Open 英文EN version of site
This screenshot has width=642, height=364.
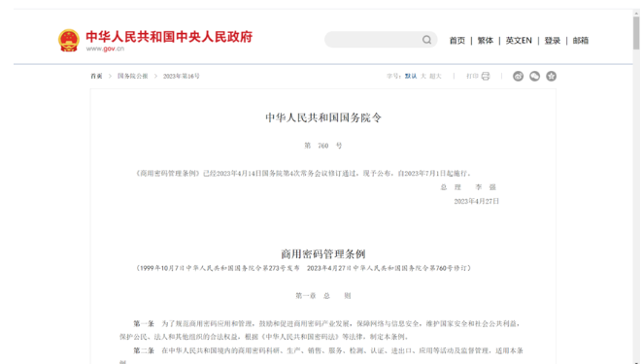point(519,41)
